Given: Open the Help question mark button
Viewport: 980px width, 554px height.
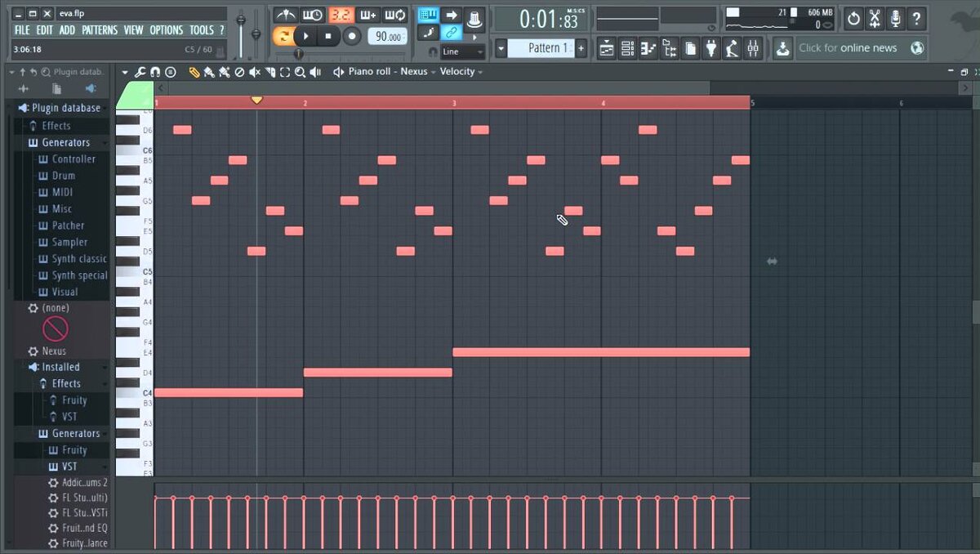Looking at the screenshot, I should (x=916, y=19).
